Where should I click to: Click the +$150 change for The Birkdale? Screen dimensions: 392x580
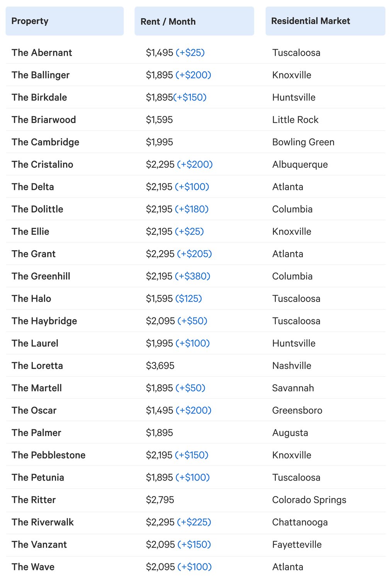[190, 97]
